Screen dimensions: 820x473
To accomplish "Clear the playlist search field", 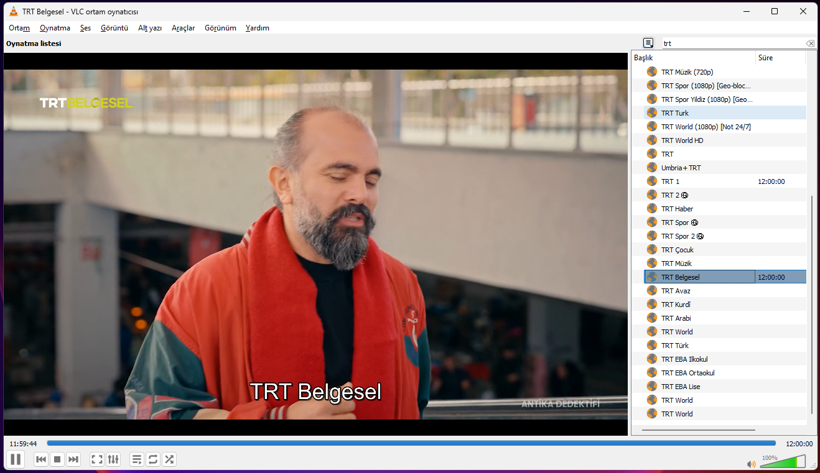I will tap(810, 43).
